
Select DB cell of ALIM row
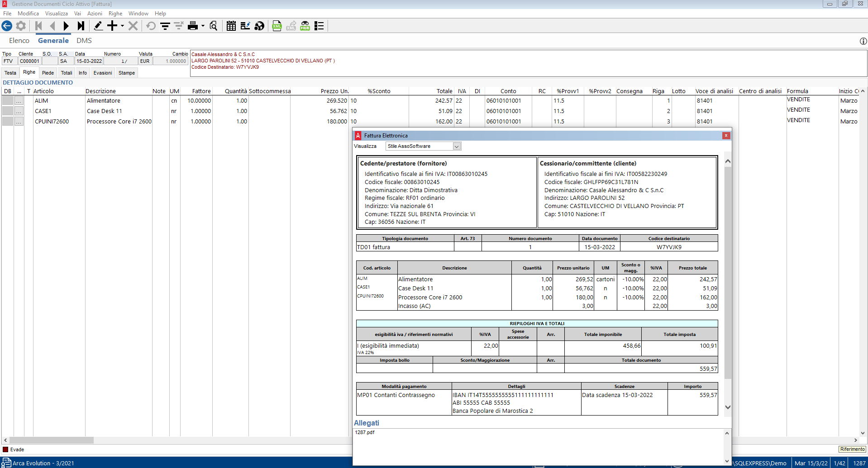pyautogui.click(x=8, y=101)
